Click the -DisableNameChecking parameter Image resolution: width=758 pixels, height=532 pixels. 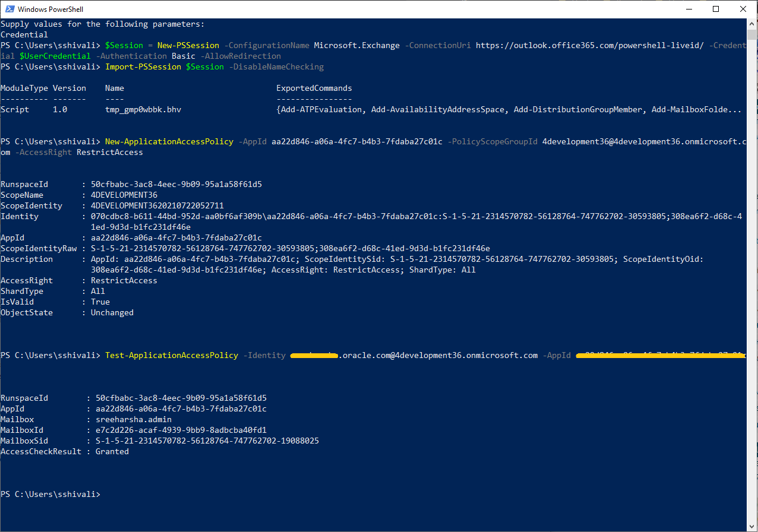[x=276, y=67]
